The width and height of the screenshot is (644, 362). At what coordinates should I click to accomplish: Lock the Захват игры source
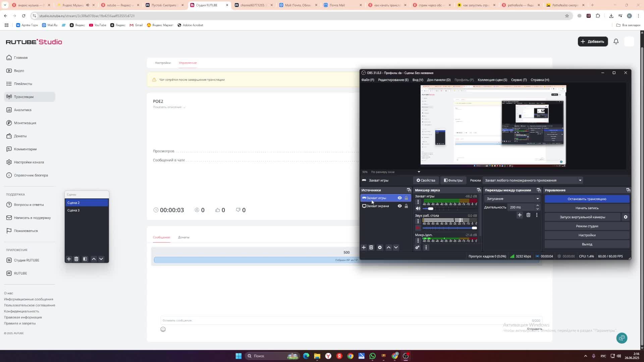point(406,198)
